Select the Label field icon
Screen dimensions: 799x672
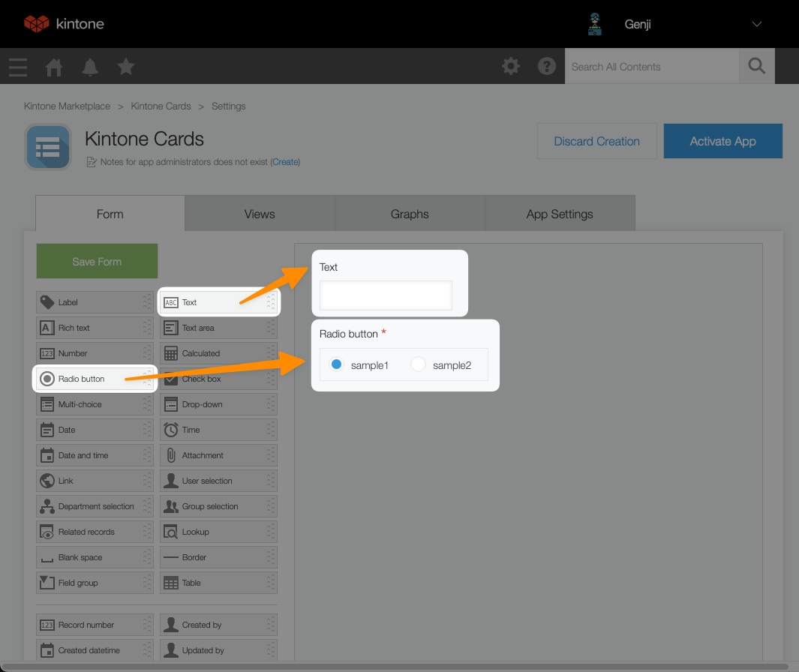coord(47,302)
